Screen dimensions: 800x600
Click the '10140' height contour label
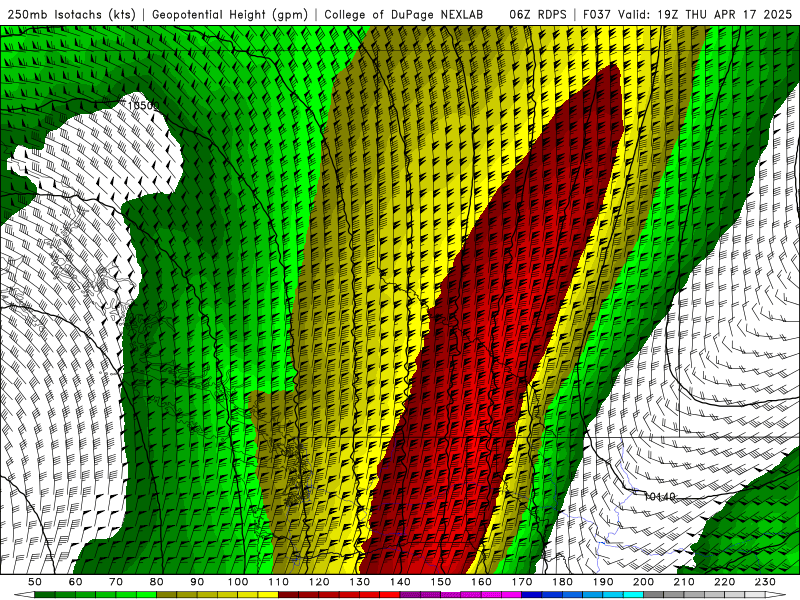pyautogui.click(x=660, y=496)
